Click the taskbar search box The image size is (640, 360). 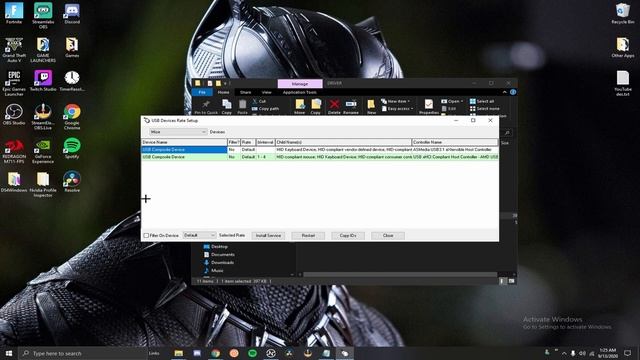pyautogui.click(x=84, y=353)
